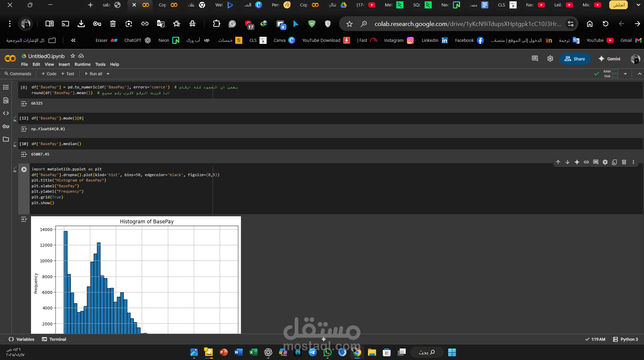644x360 pixels.
Task: Open the Tools menu
Action: 100,64
